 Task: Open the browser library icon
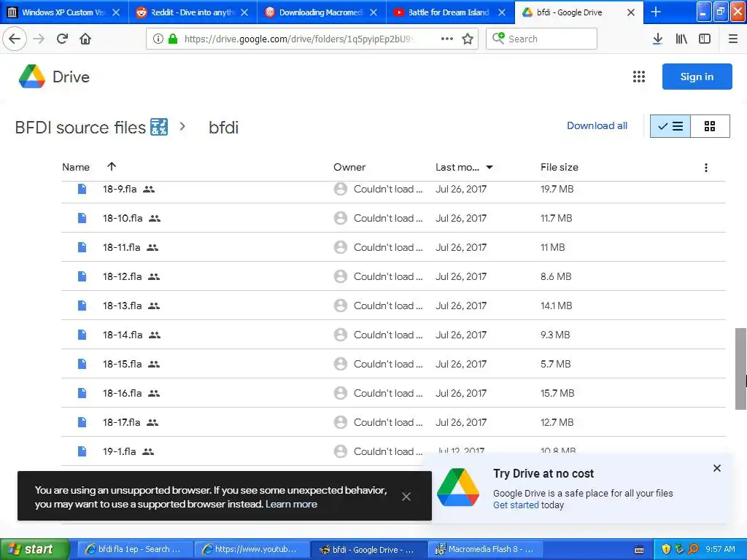click(x=681, y=39)
